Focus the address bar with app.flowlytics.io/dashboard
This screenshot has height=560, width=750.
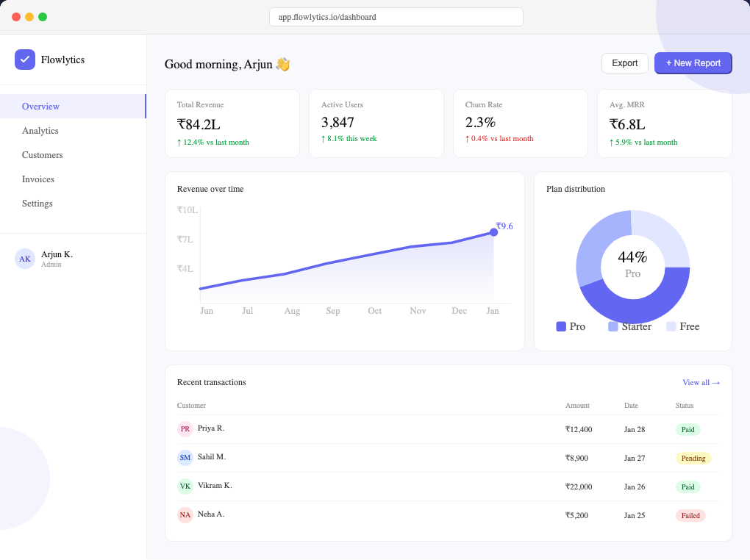click(x=396, y=17)
